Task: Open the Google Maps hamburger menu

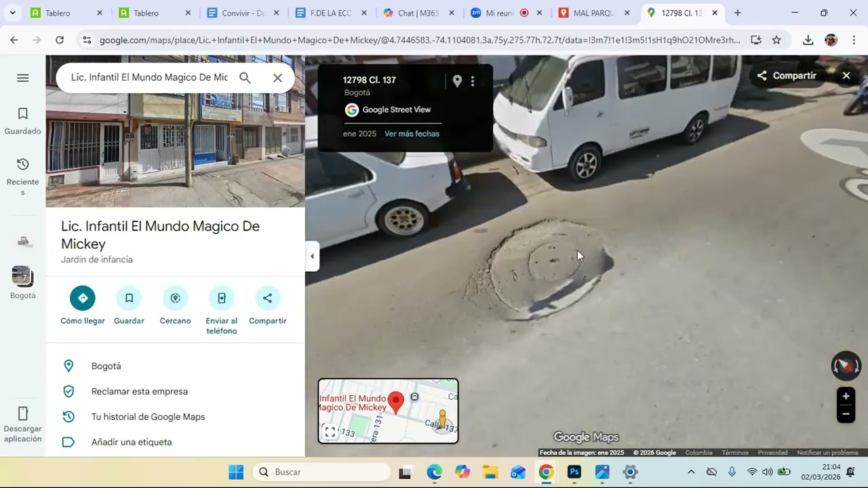Action: pyautogui.click(x=22, y=78)
